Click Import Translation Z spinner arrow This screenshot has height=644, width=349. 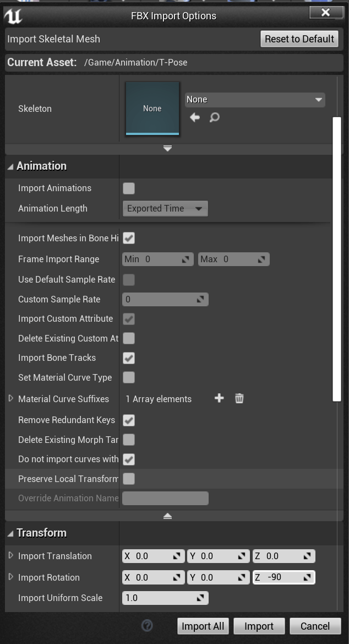[307, 556]
